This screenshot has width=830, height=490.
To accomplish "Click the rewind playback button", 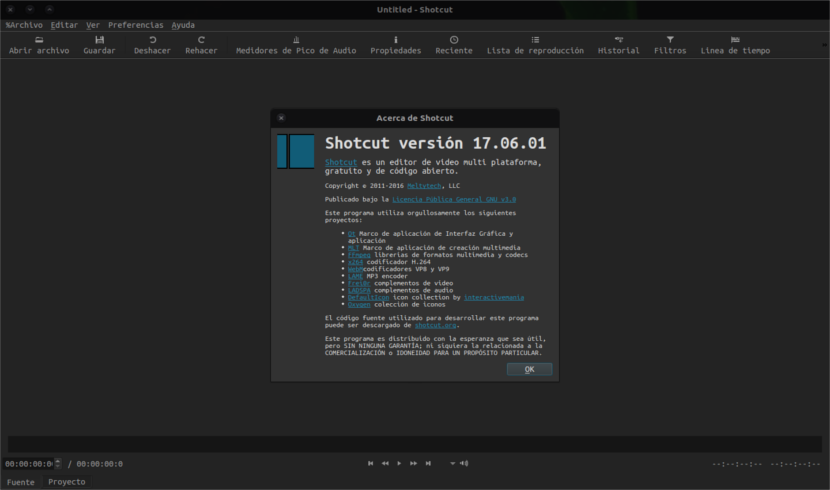I will 385,464.
